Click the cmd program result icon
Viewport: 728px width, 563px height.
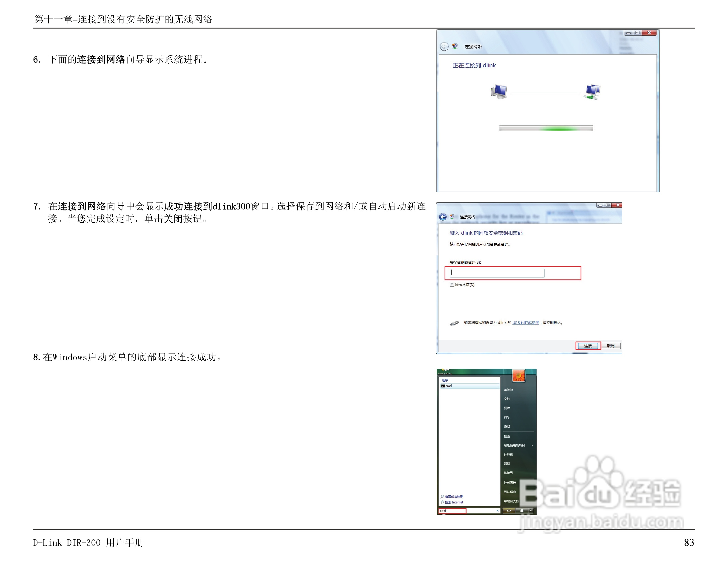coord(443,386)
